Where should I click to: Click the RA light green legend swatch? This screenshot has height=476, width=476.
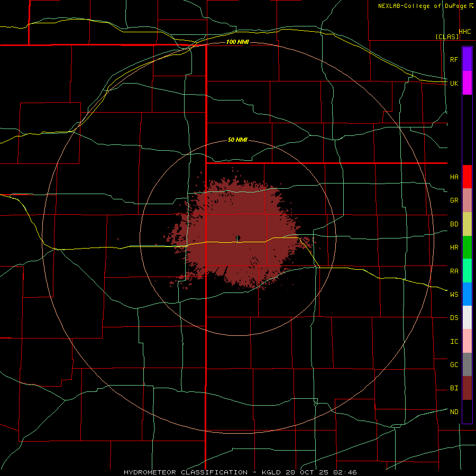click(467, 271)
